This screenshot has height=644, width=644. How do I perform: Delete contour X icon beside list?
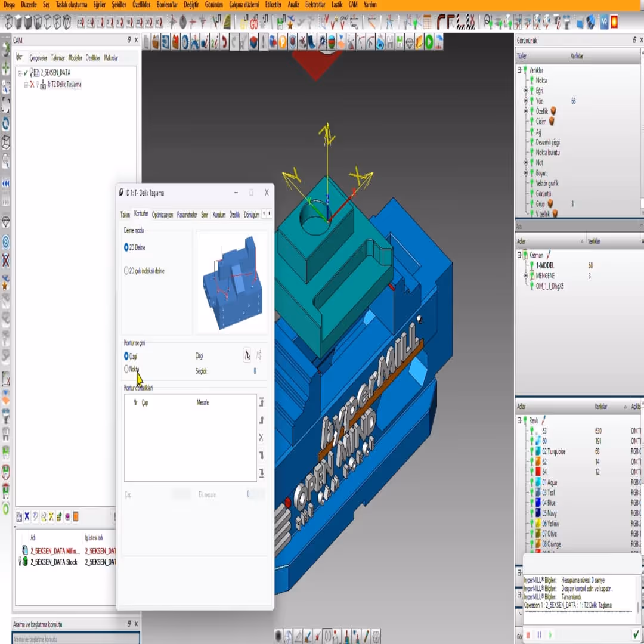click(261, 438)
